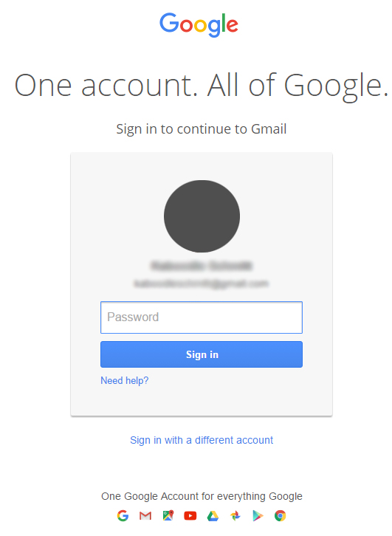This screenshot has width=392, height=536.
Task: Click the blurred account name text
Action: (x=202, y=266)
